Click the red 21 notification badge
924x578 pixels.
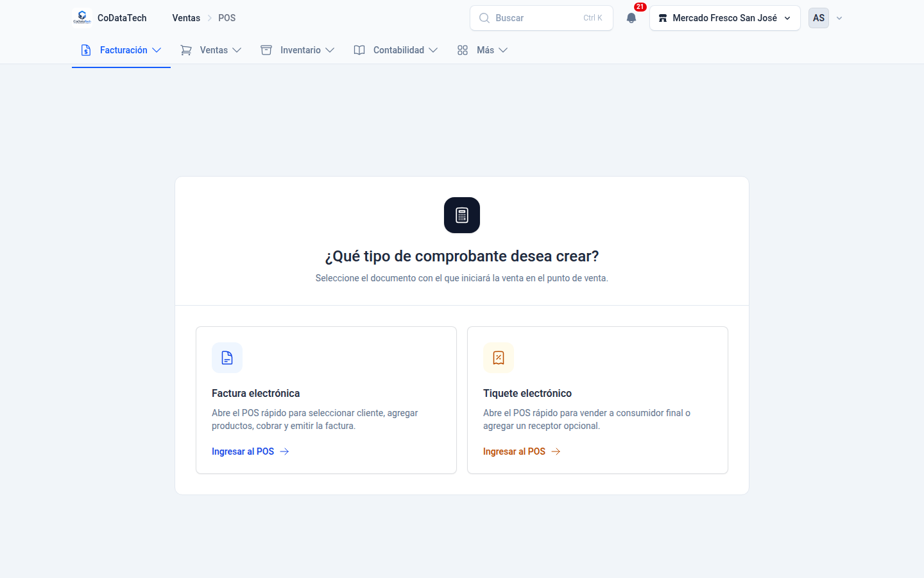640,7
